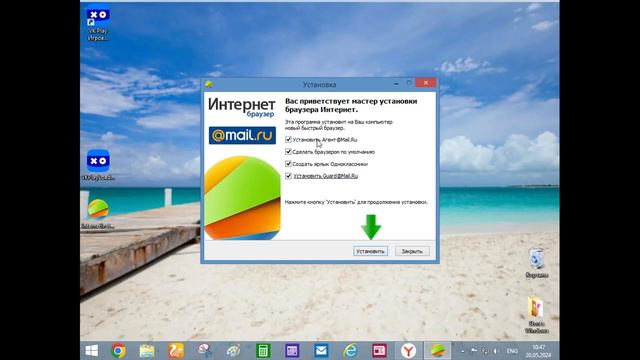Click the Закрыть button
Viewport: 640px width, 360px height.
click(412, 251)
